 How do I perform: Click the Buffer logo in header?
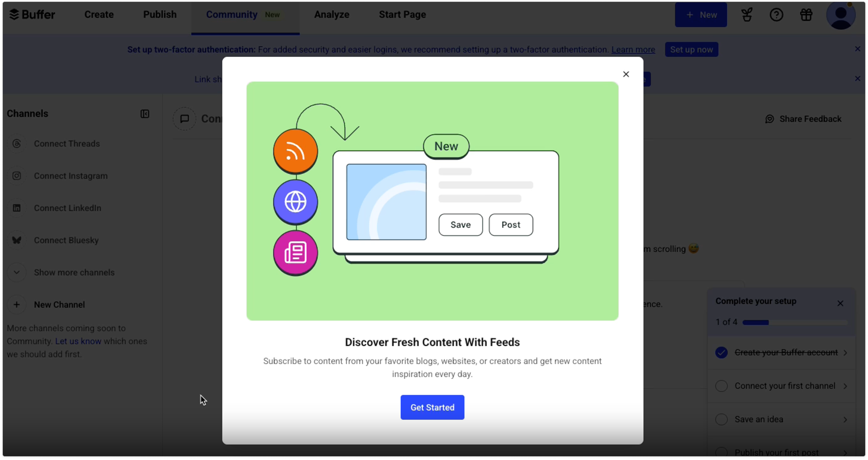coord(32,15)
